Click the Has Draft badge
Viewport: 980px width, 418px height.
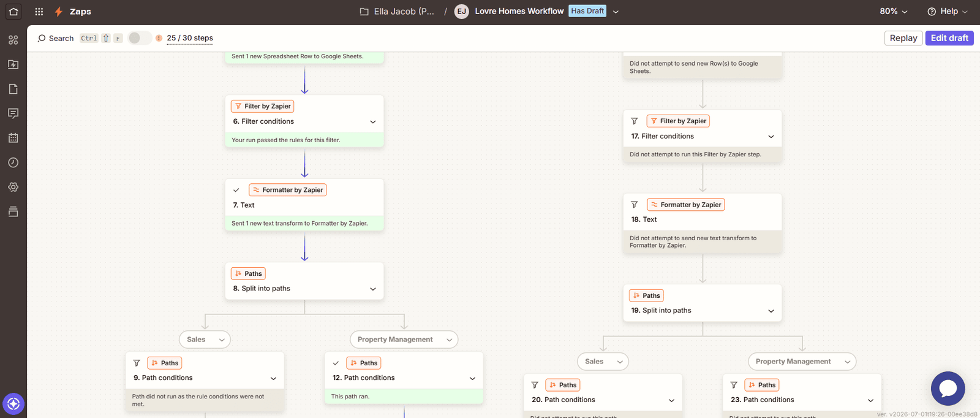click(587, 11)
